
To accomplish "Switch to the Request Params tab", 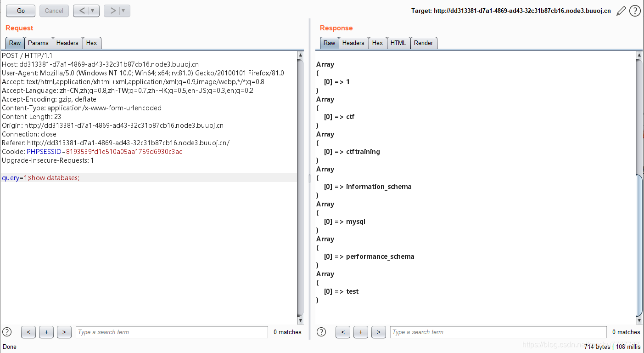I will [38, 43].
